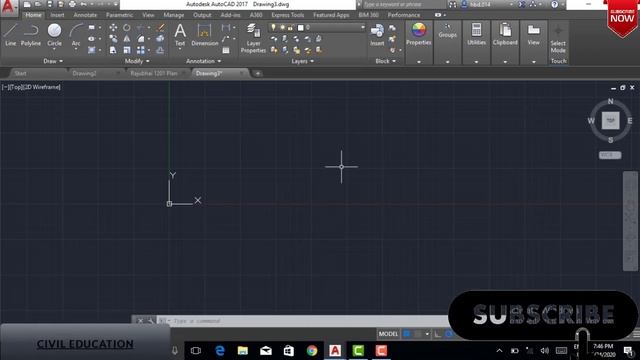Select the Dimension tool
The height and width of the screenshot is (360, 640).
tap(204, 34)
